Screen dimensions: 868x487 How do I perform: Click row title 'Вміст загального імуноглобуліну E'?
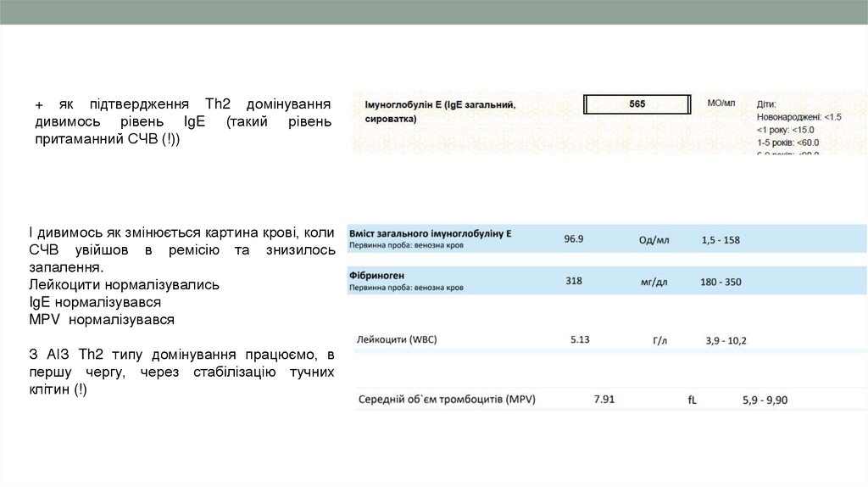coord(430,234)
